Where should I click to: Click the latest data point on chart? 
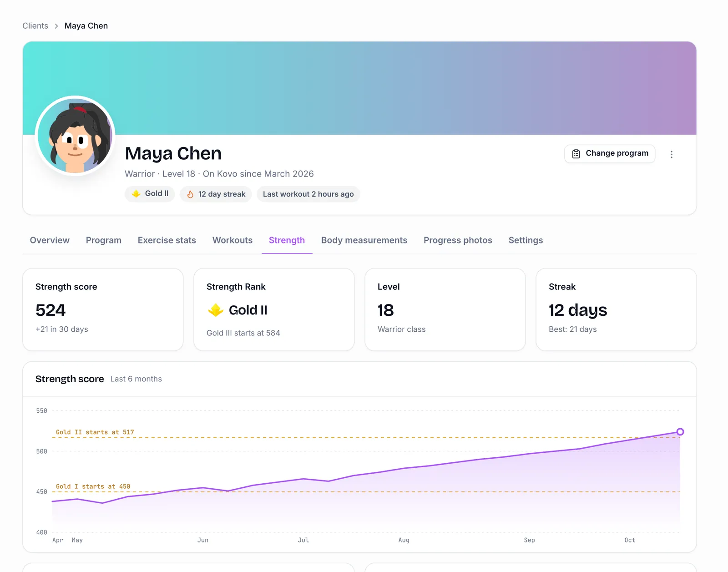680,432
